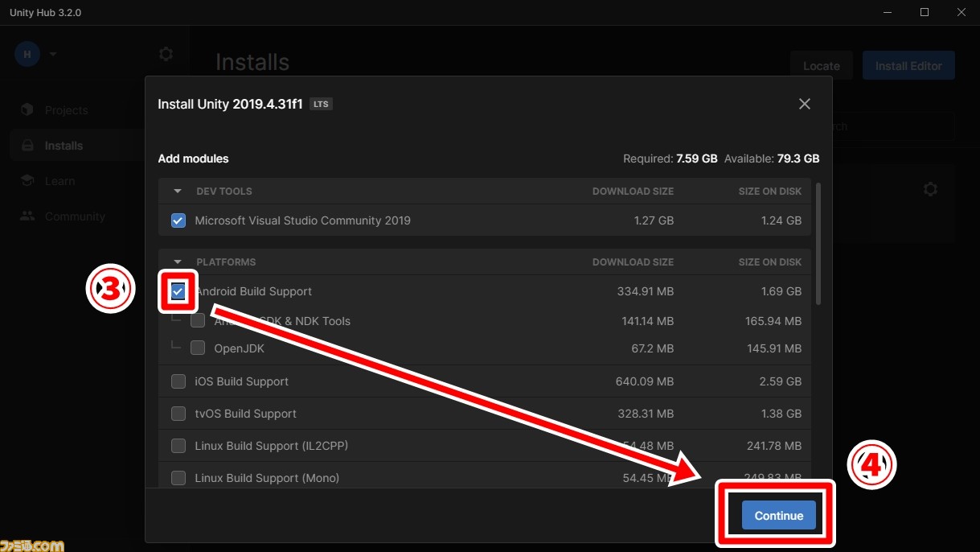Image resolution: width=980 pixels, height=552 pixels.
Task: Click the "67.2 MB" download size
Action: [652, 348]
